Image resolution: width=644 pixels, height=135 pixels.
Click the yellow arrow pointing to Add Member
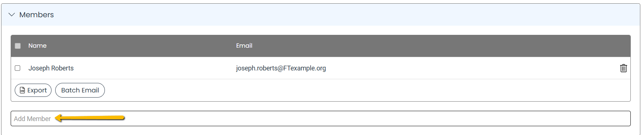tap(90, 118)
